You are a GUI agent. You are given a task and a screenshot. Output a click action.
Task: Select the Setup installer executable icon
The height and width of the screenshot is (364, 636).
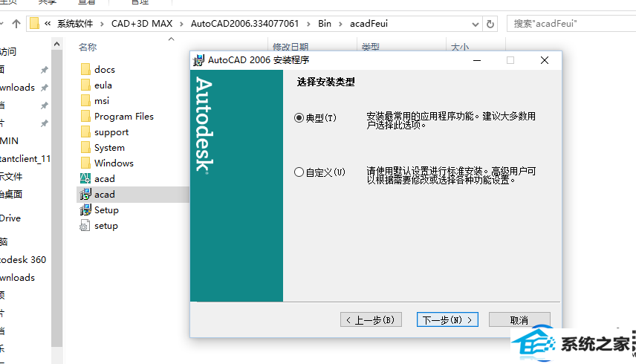(85, 210)
